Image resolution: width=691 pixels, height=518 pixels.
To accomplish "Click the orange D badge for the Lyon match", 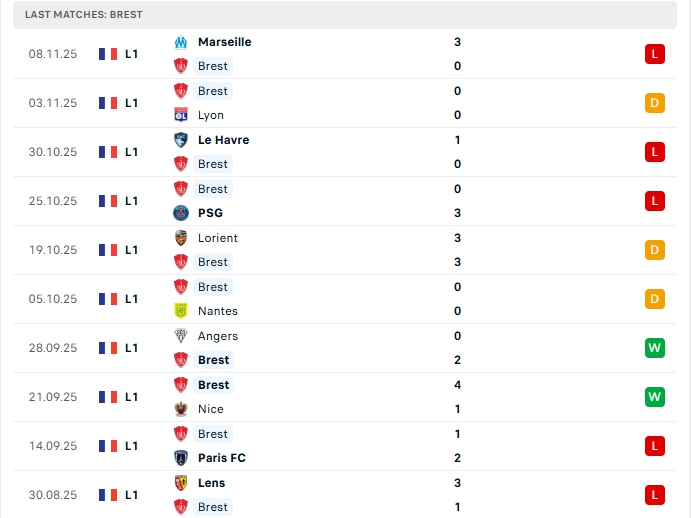I will (x=655, y=103).
